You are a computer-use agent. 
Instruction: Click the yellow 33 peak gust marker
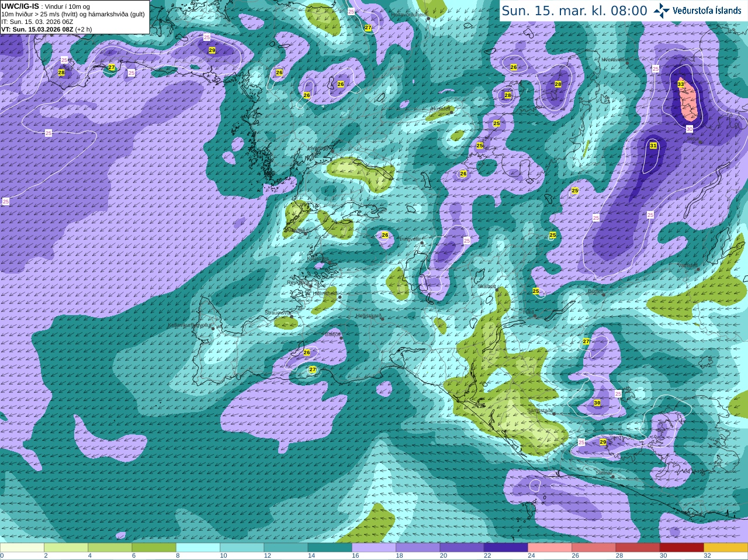tap(681, 84)
